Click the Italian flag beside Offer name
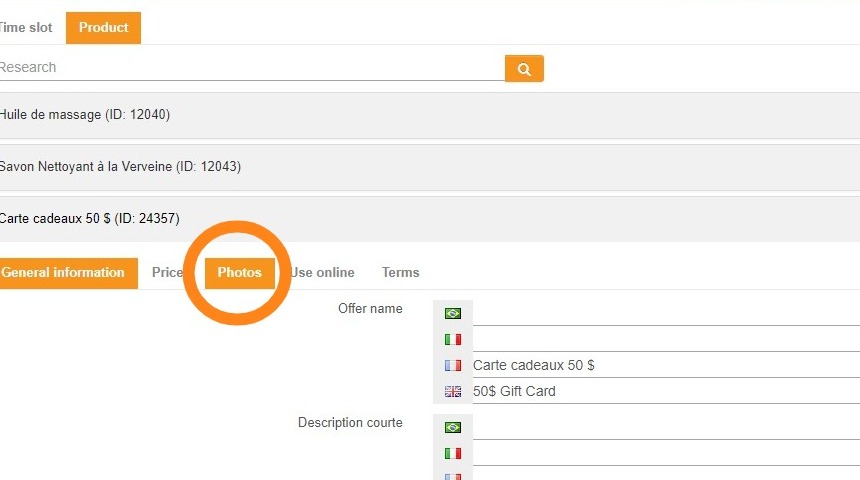860x480 pixels. point(452,340)
